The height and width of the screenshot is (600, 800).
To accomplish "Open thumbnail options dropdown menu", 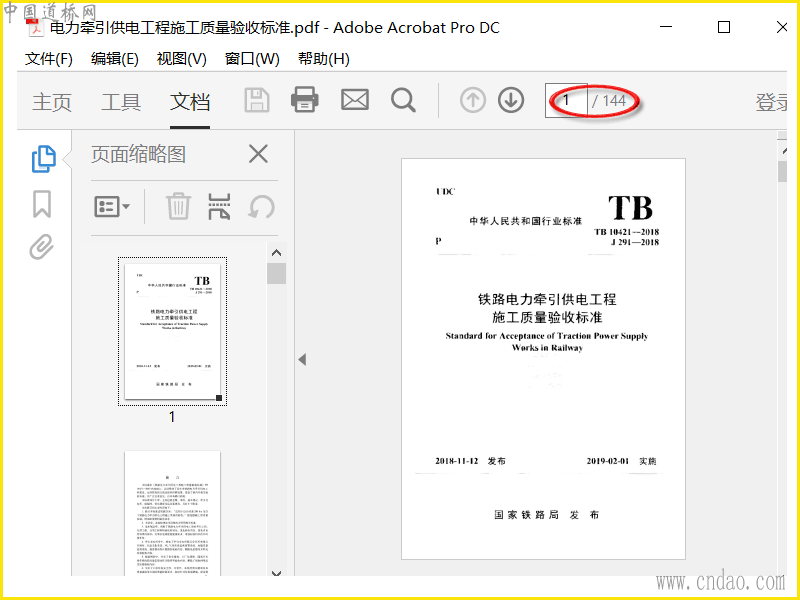I will pos(112,207).
